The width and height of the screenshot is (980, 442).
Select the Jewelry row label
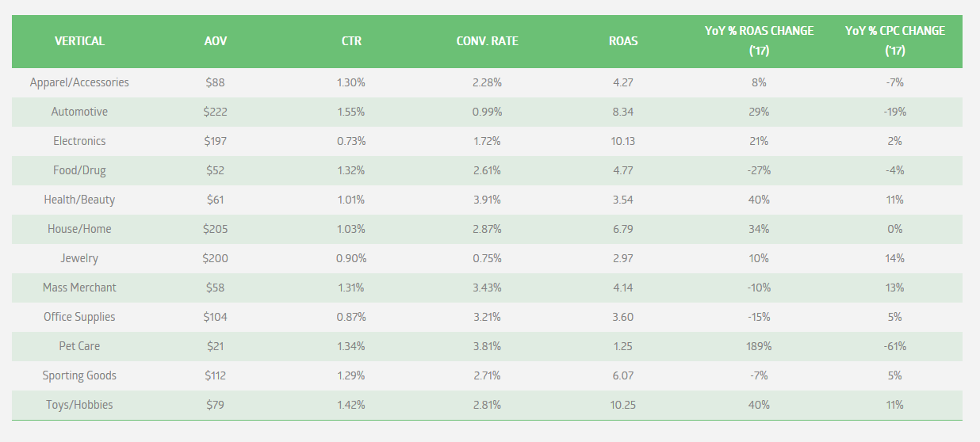coord(79,258)
